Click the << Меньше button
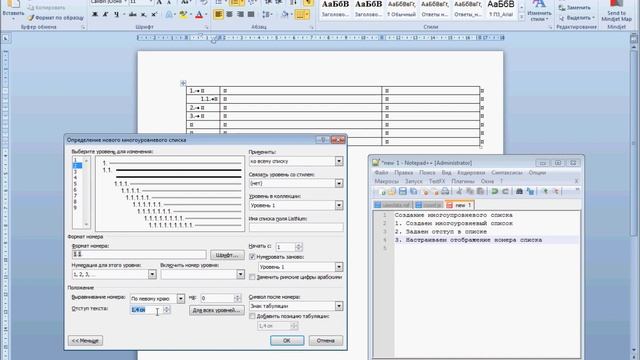 tap(85, 340)
